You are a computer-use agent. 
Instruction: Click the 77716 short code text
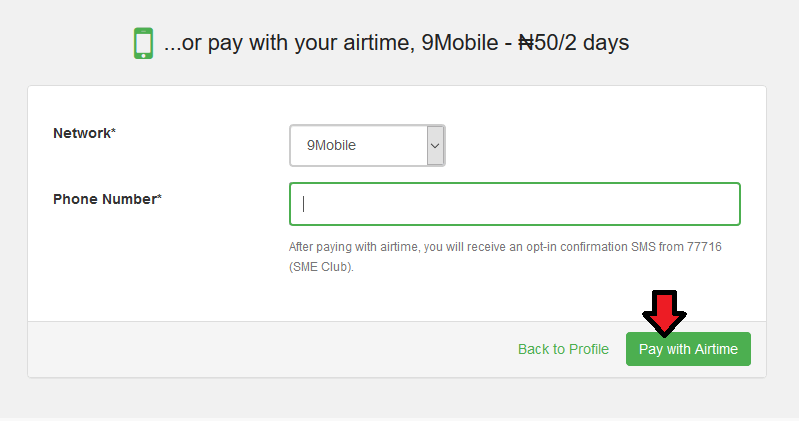(x=704, y=247)
